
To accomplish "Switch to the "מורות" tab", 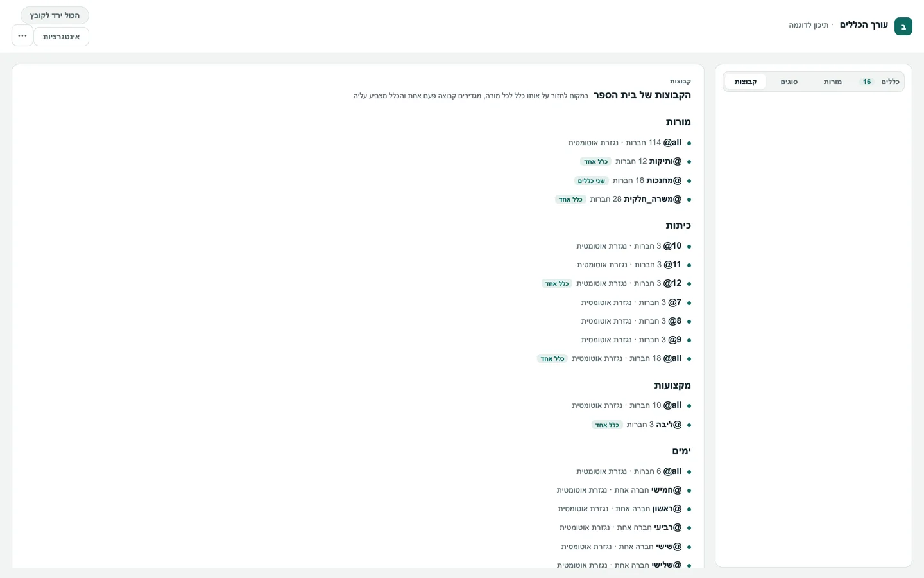I will (x=833, y=82).
